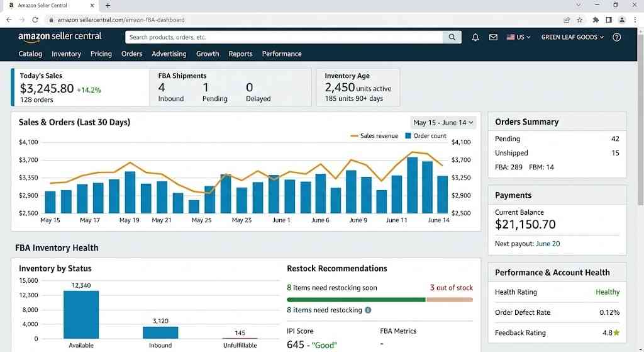
Task: Click the Order Defect Rate 0.12% value
Action: (x=609, y=312)
